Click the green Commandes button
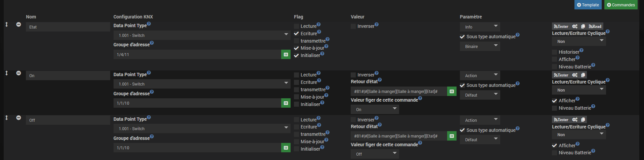This screenshot has height=160, width=644. 620,5
